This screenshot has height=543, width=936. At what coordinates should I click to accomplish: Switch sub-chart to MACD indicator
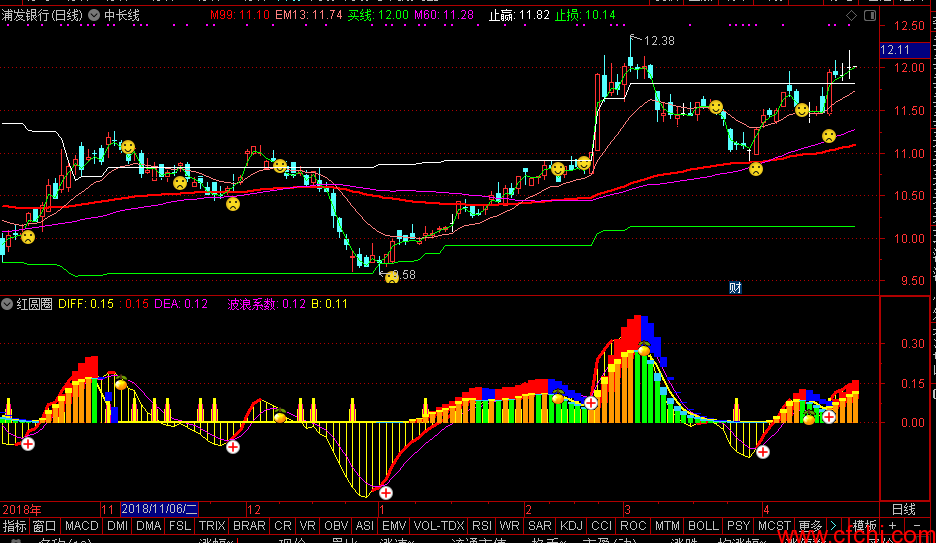81,526
